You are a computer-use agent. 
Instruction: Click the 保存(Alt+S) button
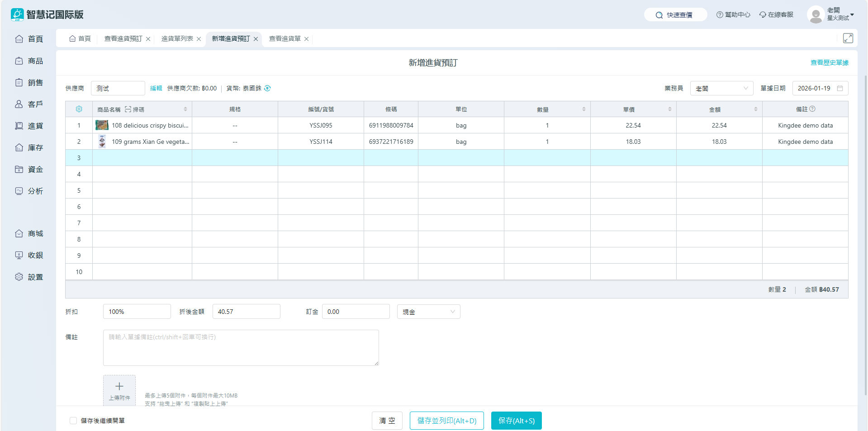pos(516,421)
